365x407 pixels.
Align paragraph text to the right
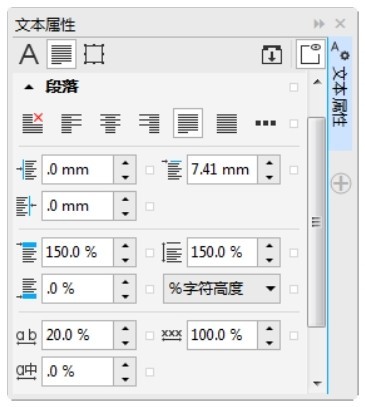[x=149, y=123]
